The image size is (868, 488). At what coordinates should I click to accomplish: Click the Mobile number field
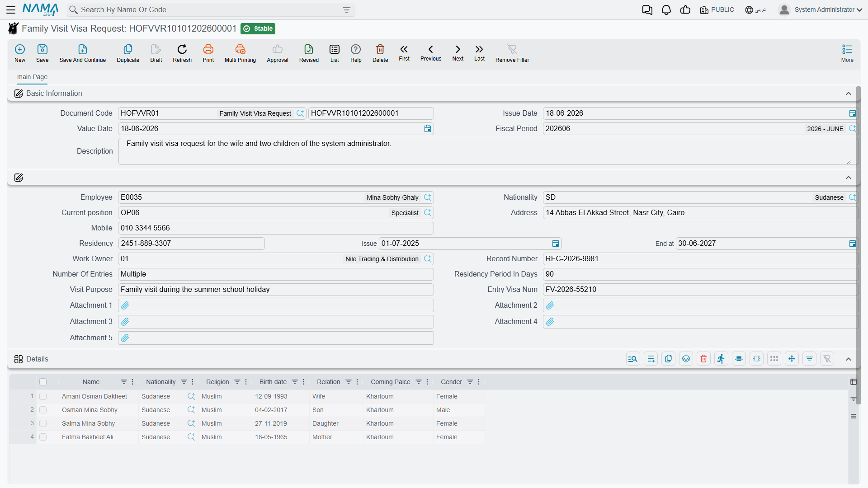276,228
